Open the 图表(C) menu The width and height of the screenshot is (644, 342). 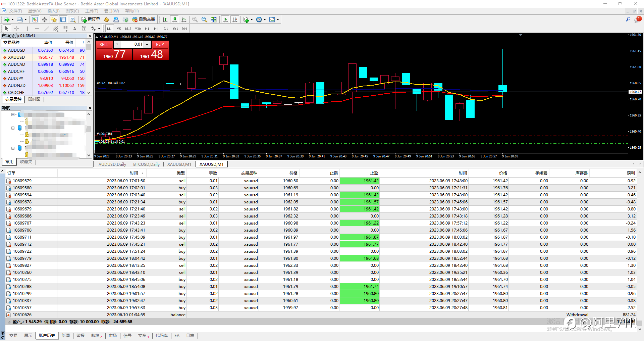click(x=72, y=11)
